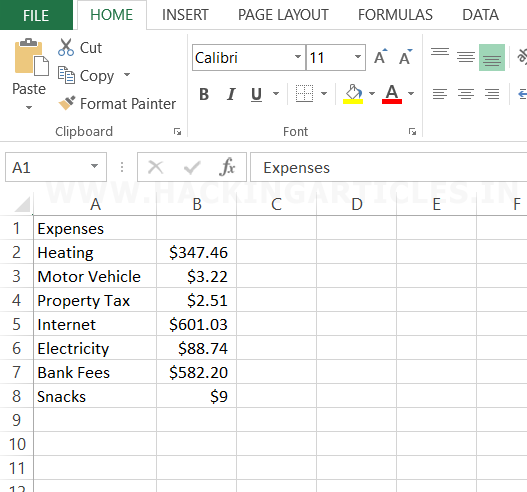Open the FILE backstage menu
This screenshot has height=492, width=527.
pyautogui.click(x=36, y=15)
